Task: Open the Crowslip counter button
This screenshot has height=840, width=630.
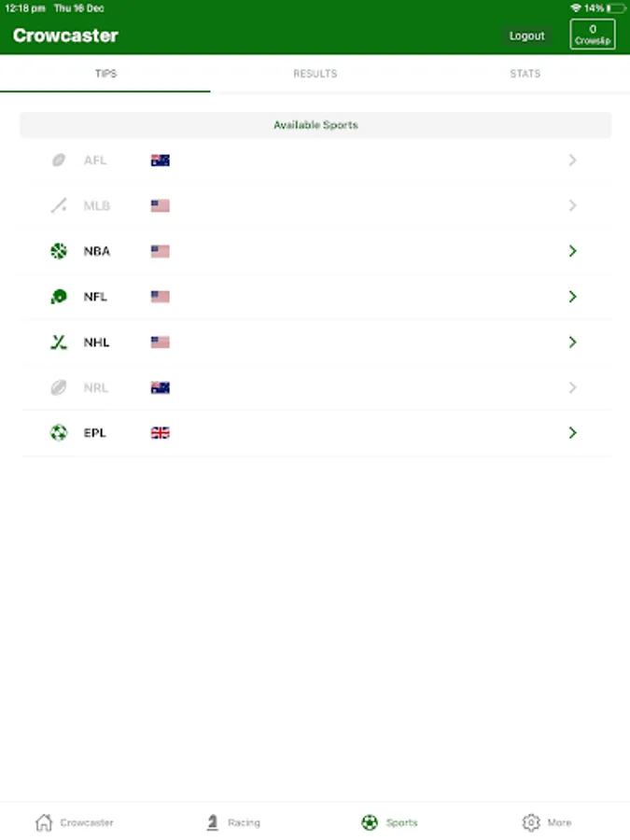Action: point(593,35)
